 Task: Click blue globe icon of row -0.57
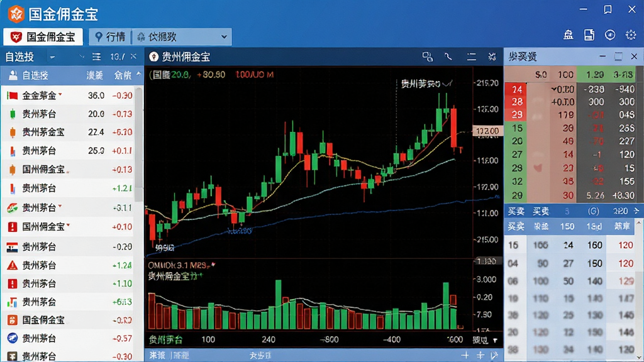(x=13, y=338)
